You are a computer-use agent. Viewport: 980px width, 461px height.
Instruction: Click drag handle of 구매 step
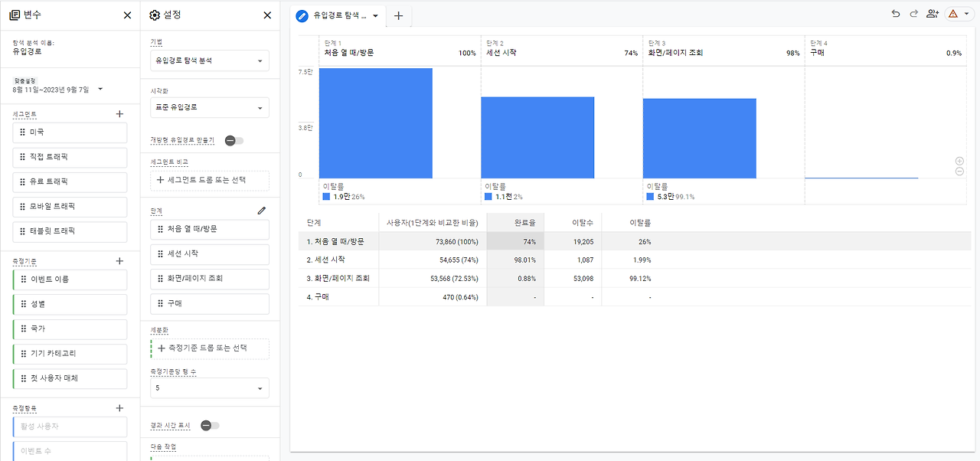[160, 303]
